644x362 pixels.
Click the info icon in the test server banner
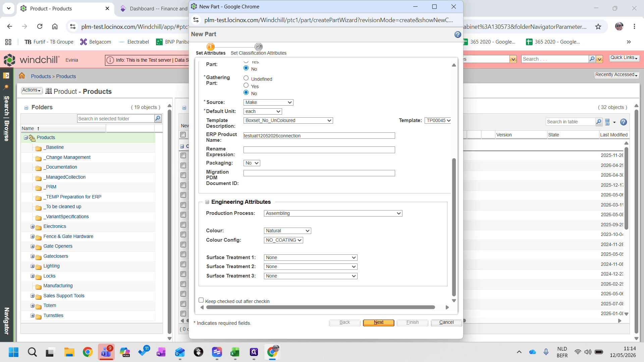[x=110, y=60]
